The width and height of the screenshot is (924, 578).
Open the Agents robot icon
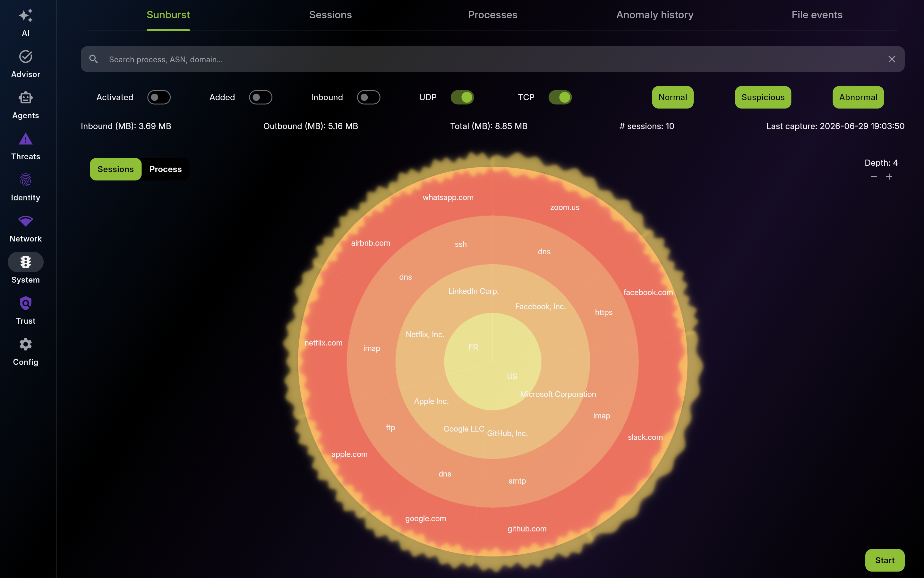click(26, 98)
